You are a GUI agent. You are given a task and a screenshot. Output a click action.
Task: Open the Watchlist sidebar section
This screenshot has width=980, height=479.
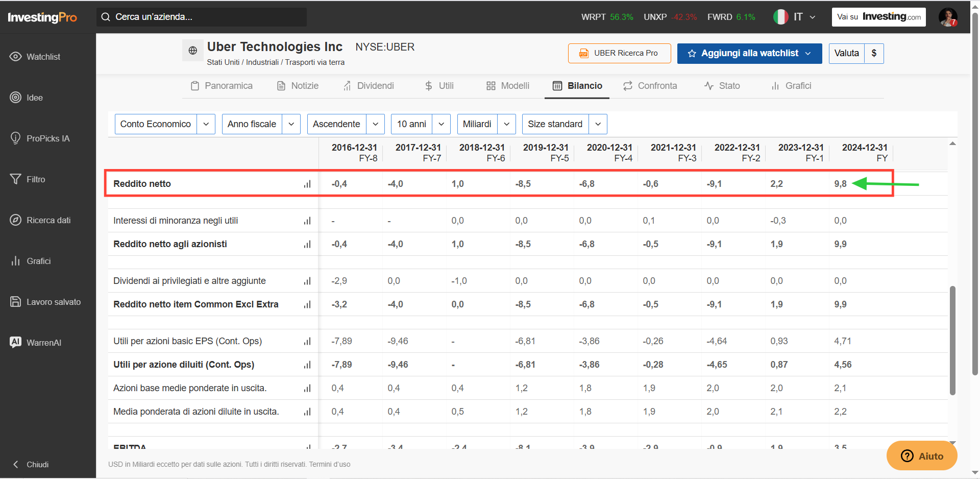pyautogui.click(x=35, y=57)
